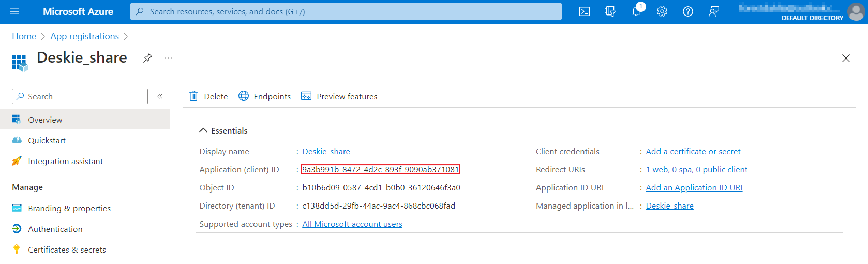
Task: Open Branding & properties
Action: [85, 208]
